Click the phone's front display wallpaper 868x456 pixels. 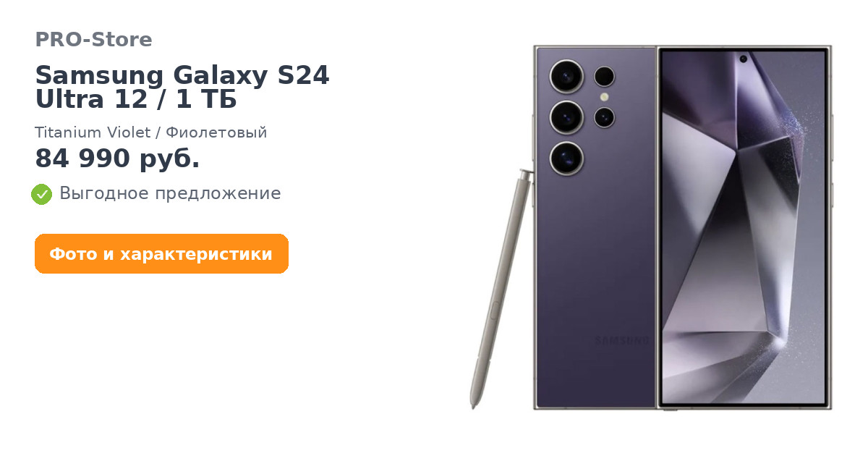pyautogui.click(x=744, y=228)
